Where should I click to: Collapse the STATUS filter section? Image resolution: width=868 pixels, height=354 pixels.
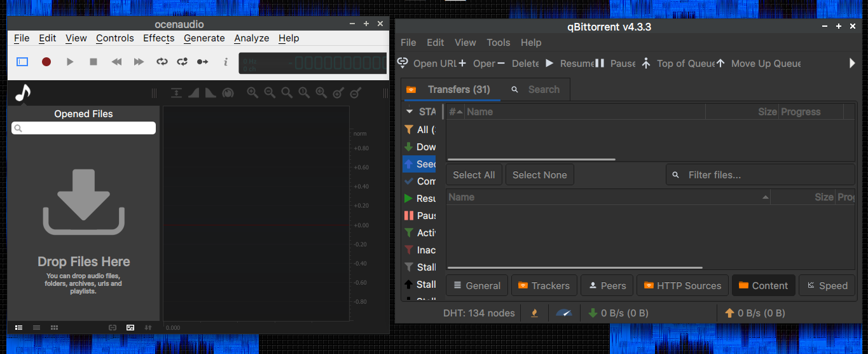coord(410,112)
